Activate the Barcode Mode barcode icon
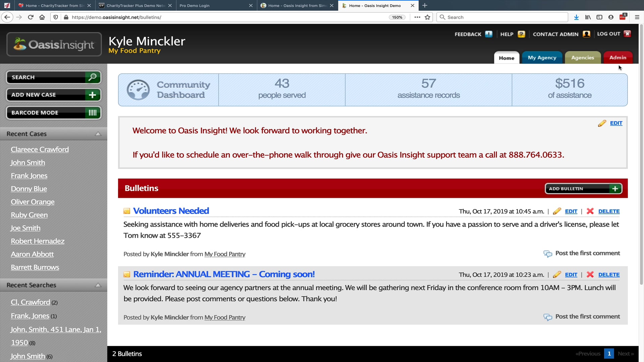The width and height of the screenshot is (644, 362). (93, 113)
